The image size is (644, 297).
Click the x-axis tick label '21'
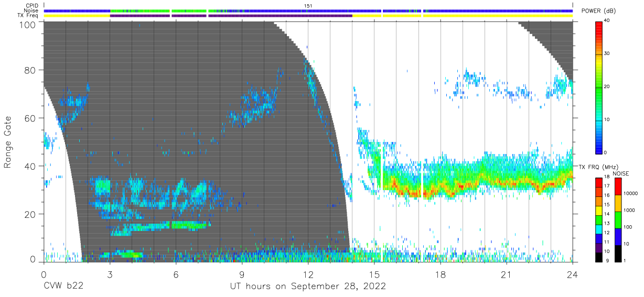coord(506,274)
